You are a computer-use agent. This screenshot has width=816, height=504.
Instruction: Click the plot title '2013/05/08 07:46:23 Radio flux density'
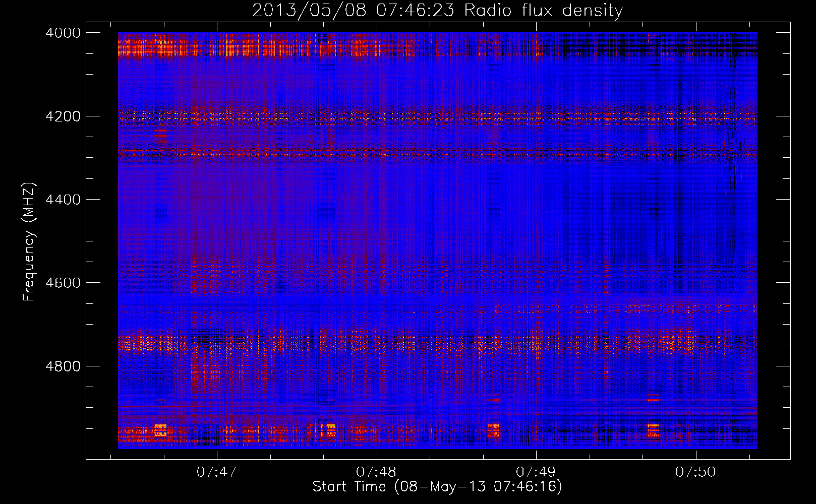437,11
